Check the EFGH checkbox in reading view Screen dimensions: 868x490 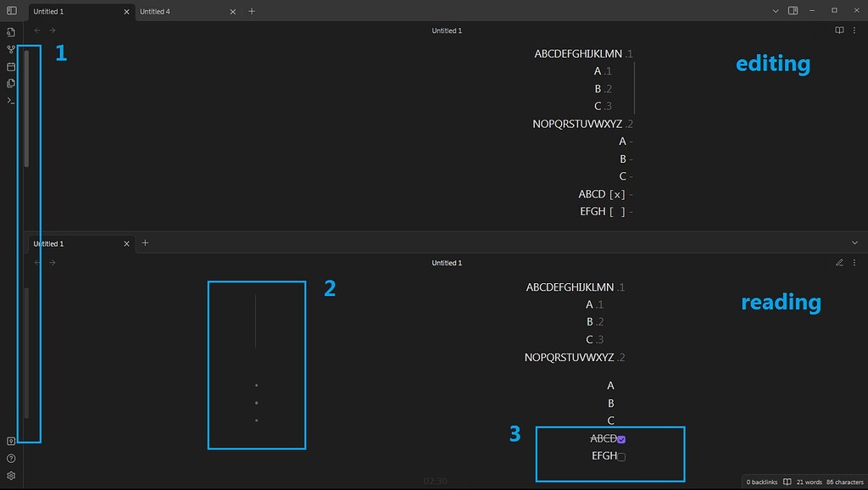pyautogui.click(x=621, y=455)
